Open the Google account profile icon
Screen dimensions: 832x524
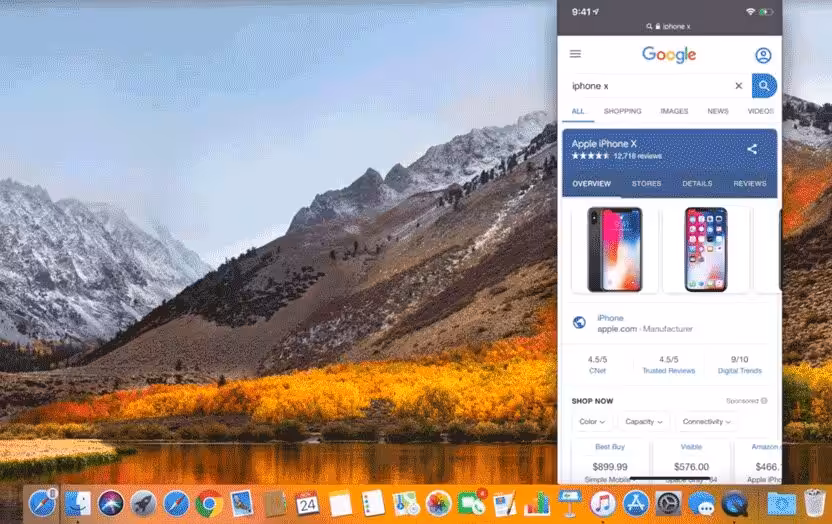coord(763,55)
